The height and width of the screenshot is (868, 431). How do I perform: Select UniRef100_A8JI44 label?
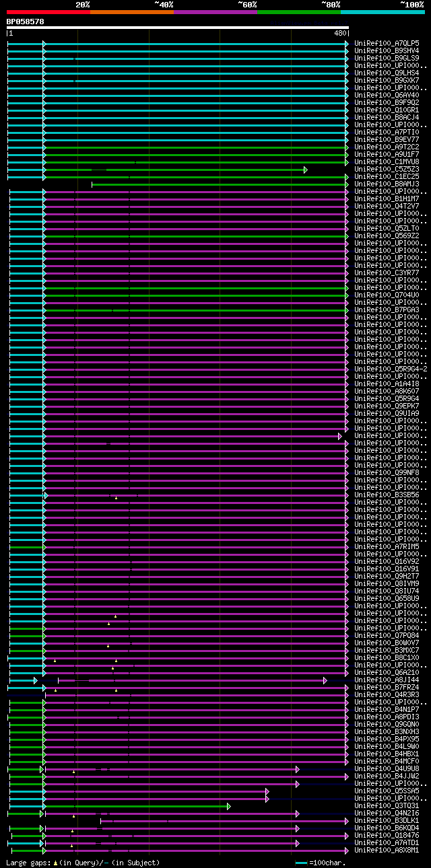[387, 680]
